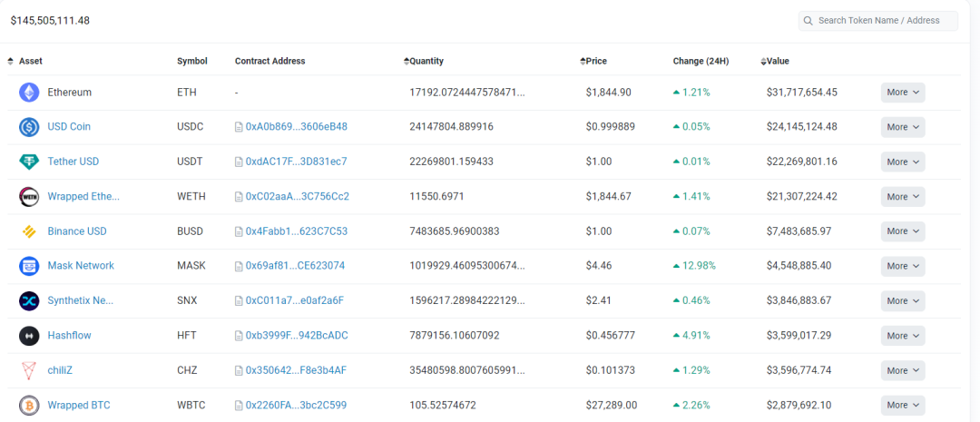Open the Wrapped Ethe... asset link
Image resolution: width=980 pixels, height=422 pixels.
(x=83, y=196)
